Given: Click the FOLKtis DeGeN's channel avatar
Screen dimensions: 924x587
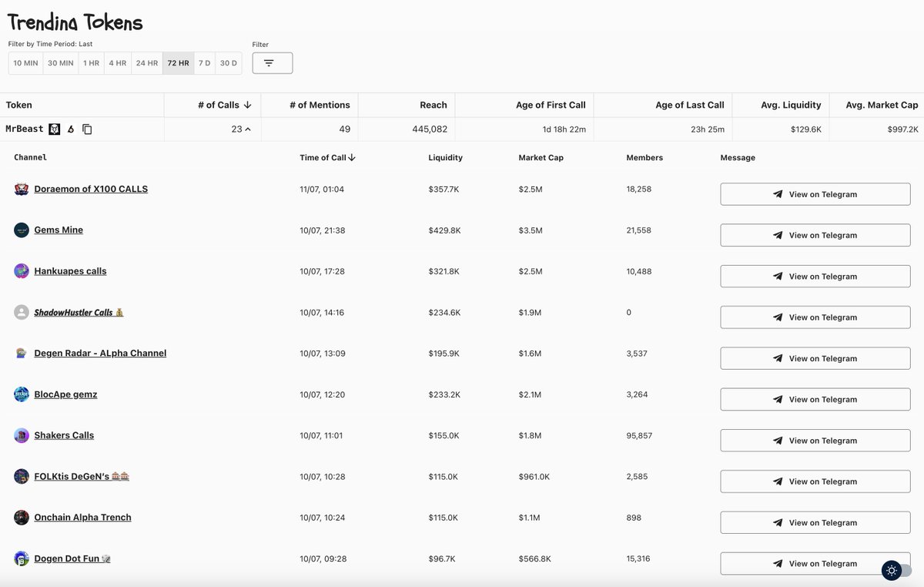Looking at the screenshot, I should tap(22, 476).
